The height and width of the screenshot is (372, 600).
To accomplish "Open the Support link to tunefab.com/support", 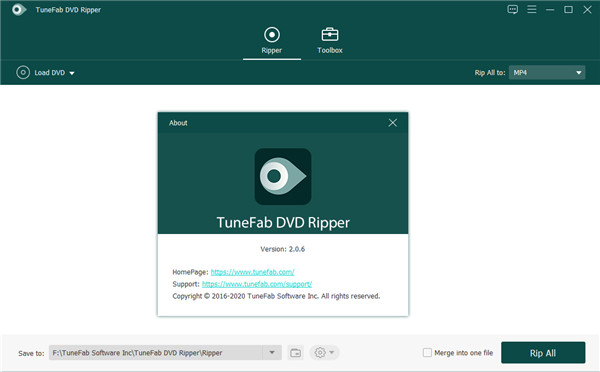I will click(x=257, y=284).
